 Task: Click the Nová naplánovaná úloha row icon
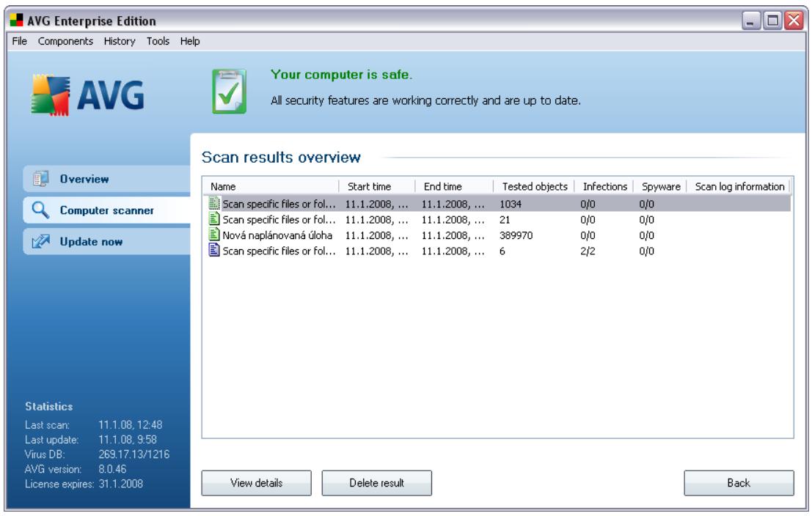click(x=214, y=235)
